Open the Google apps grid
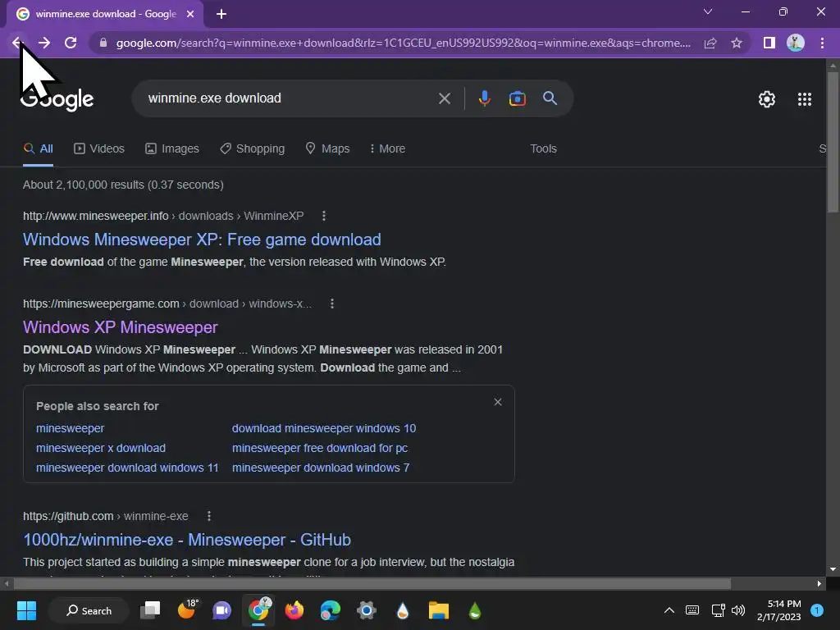The height and width of the screenshot is (630, 840). pyautogui.click(x=805, y=99)
